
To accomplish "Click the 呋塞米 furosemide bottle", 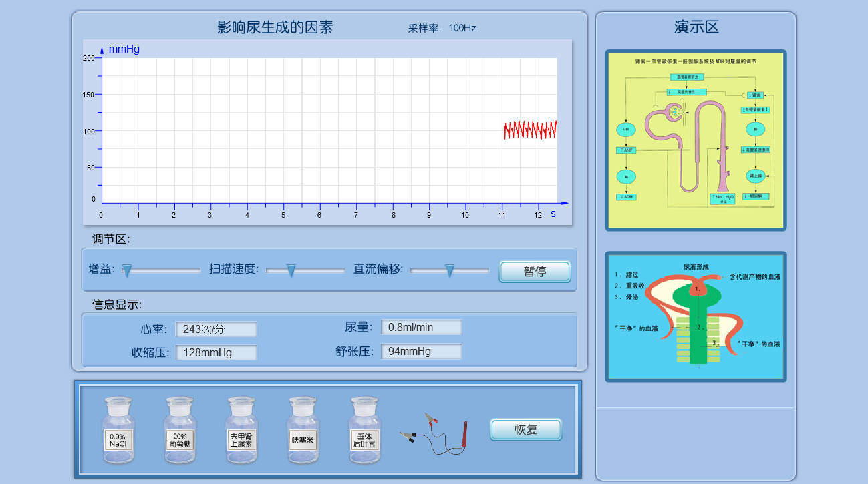I will pyautogui.click(x=303, y=431).
